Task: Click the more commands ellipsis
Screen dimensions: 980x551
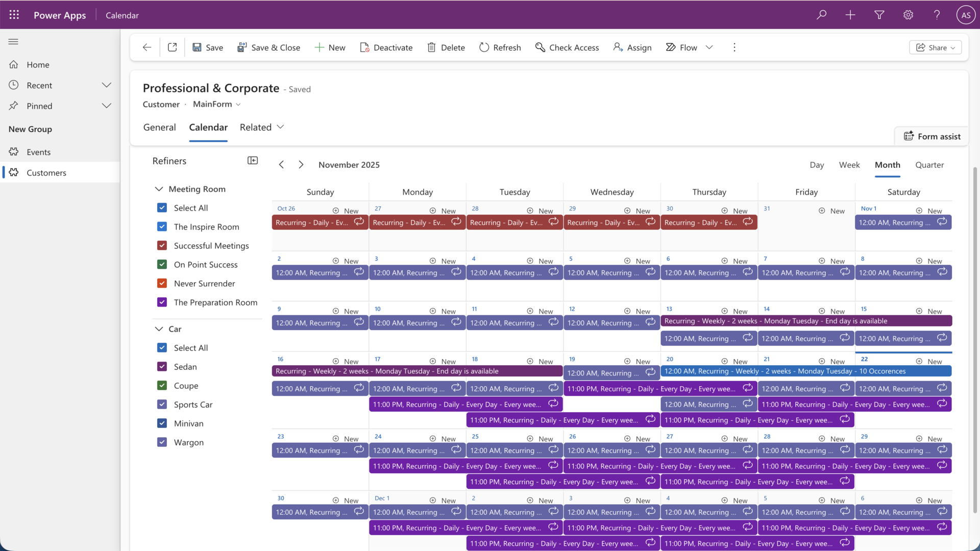Action: tap(734, 47)
